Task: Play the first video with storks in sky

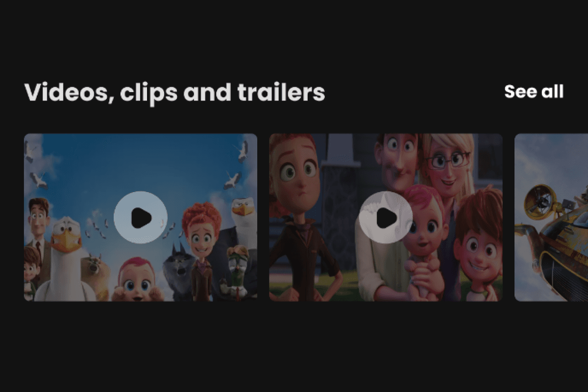Action: (141, 218)
